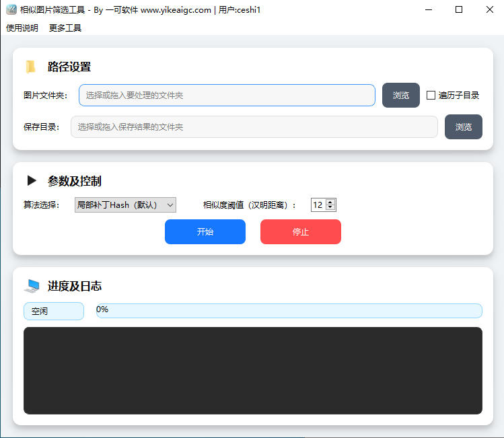
Task: Open the 更多工具 menu
Action: point(65,28)
